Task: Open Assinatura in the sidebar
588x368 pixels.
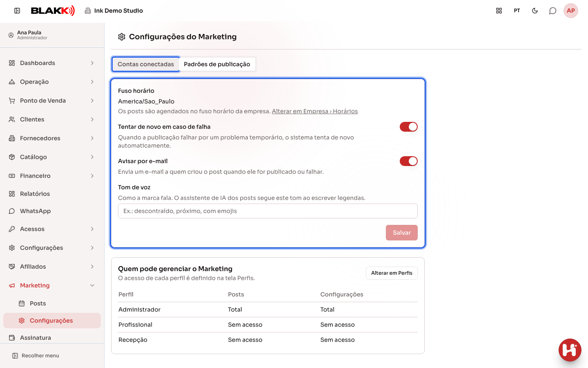Action: tap(52, 338)
